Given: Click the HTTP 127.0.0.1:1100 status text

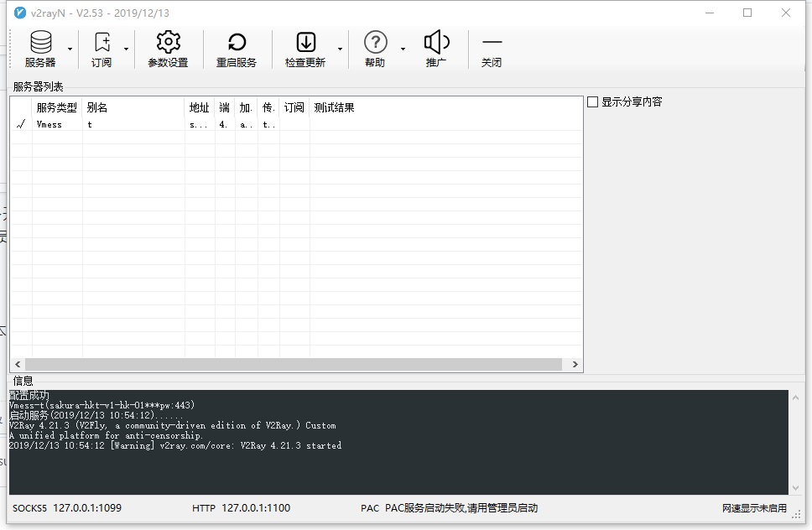Looking at the screenshot, I should pos(242,508).
